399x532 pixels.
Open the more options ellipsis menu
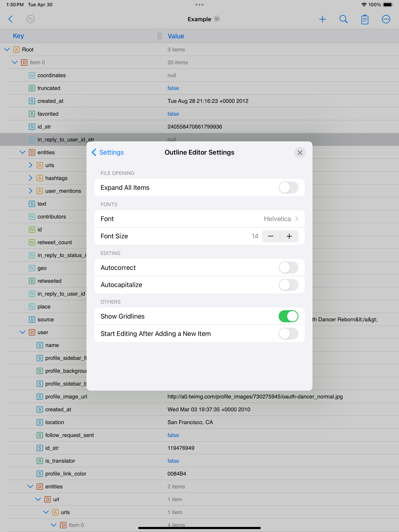pos(386,19)
